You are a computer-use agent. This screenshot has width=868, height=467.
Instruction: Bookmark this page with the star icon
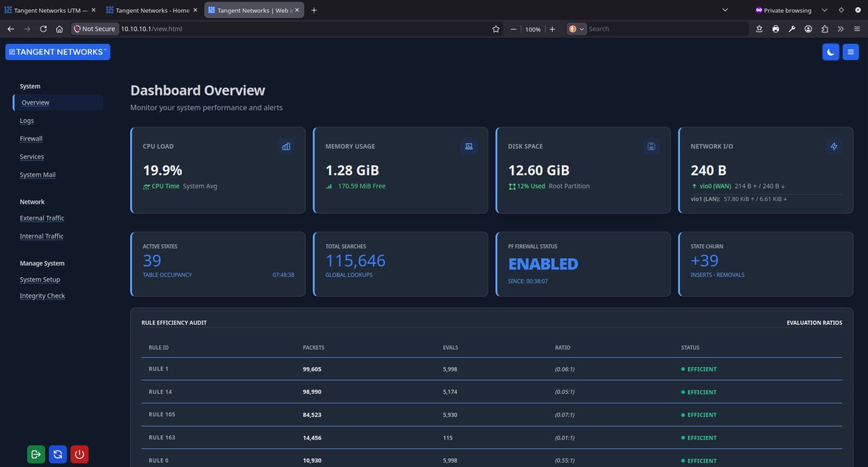(495, 29)
